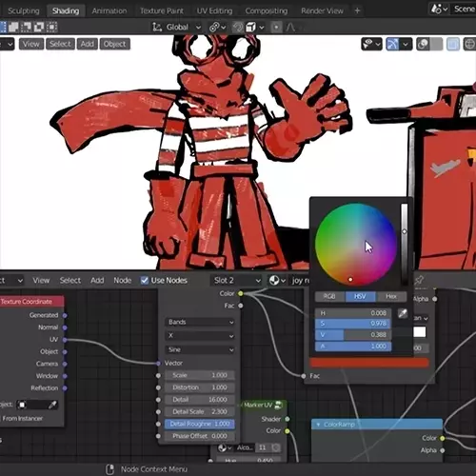
Task: Click the color eyedropper in picker
Action: [x=403, y=313]
